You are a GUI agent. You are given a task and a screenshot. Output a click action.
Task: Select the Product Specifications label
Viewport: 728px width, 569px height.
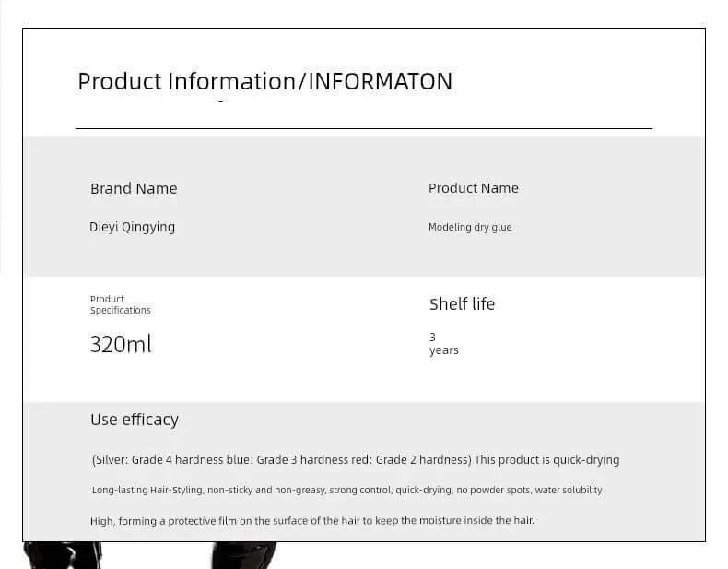[120, 304]
